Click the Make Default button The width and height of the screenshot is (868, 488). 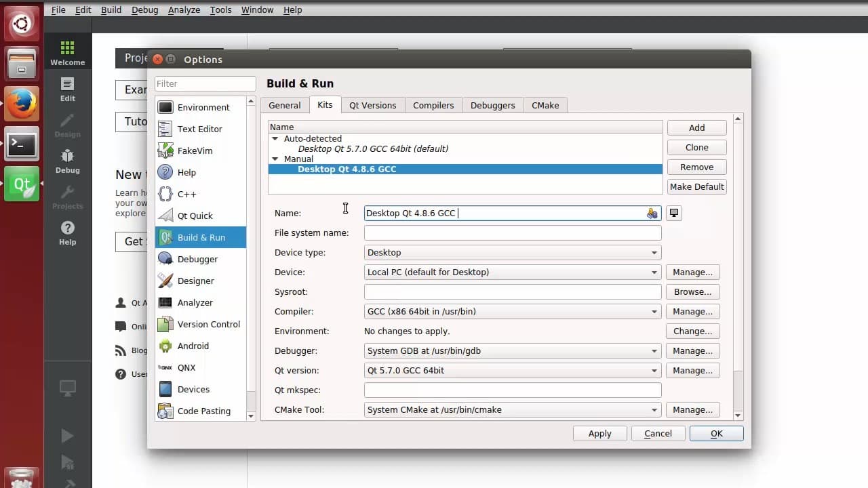697,186
